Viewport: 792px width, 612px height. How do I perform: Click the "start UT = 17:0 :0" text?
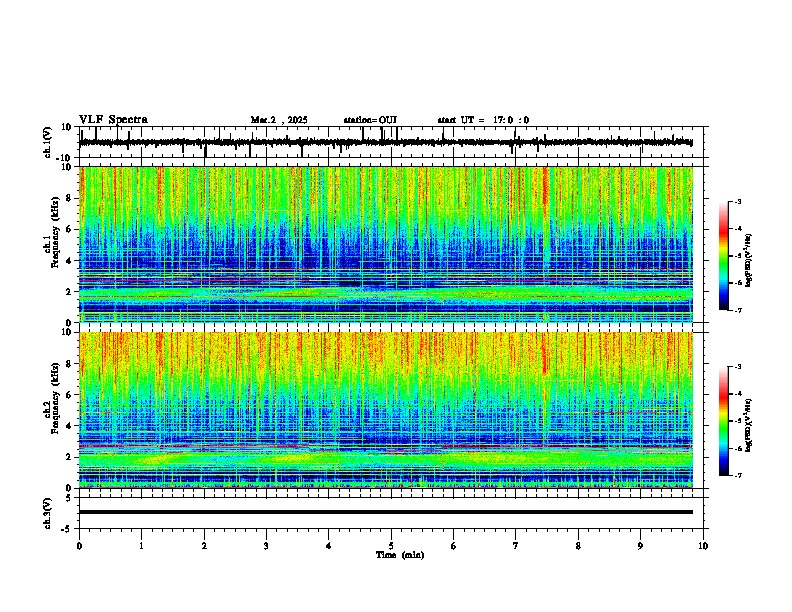click(483, 120)
